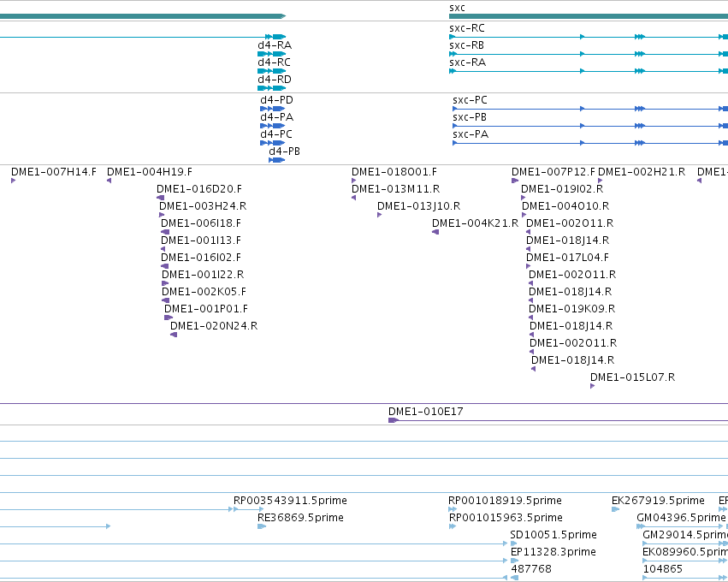This screenshot has width=728, height=582.
Task: Select the d4-PD protein glyph
Action: coord(273,109)
